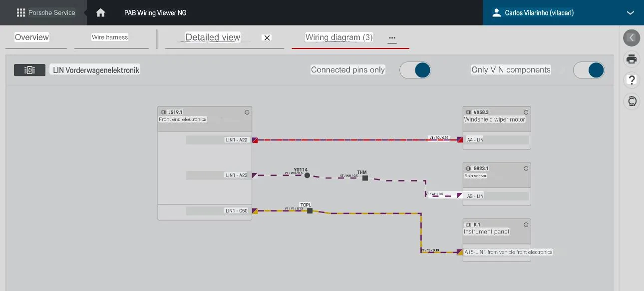This screenshot has height=291, width=644.
Task: Click the component icon next to J519.1
Action: 163,112
